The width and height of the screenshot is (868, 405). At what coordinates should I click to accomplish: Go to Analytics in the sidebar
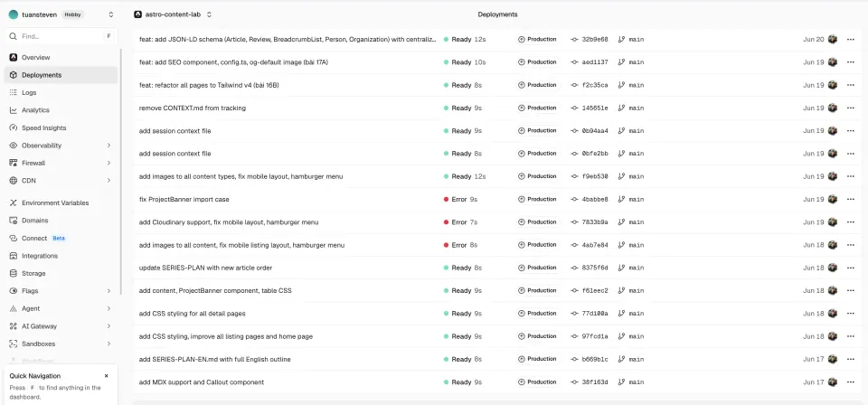click(61, 110)
